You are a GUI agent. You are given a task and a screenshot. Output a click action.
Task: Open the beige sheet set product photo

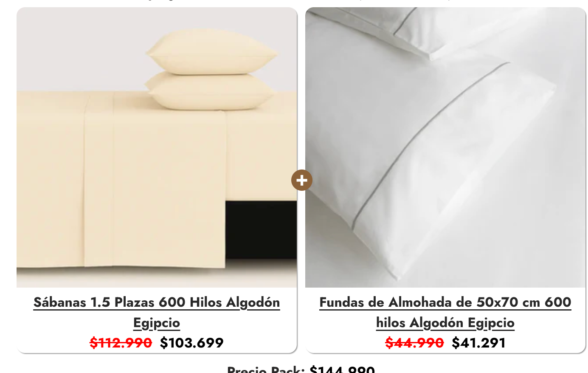pos(157,147)
